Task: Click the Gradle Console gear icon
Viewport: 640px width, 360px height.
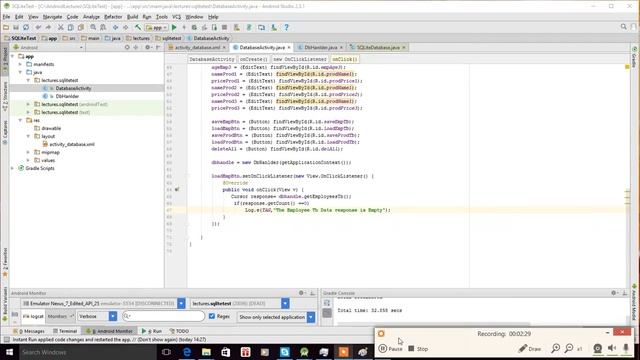Action: (x=613, y=293)
